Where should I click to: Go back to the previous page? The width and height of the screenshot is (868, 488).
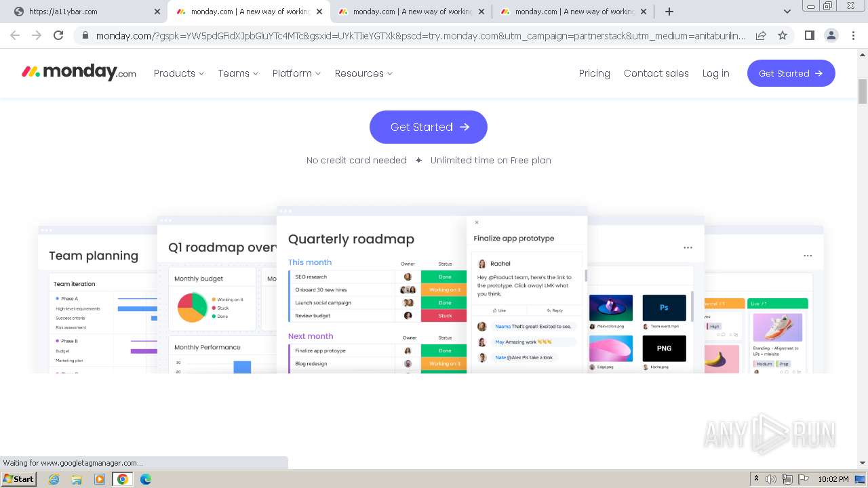click(x=15, y=35)
